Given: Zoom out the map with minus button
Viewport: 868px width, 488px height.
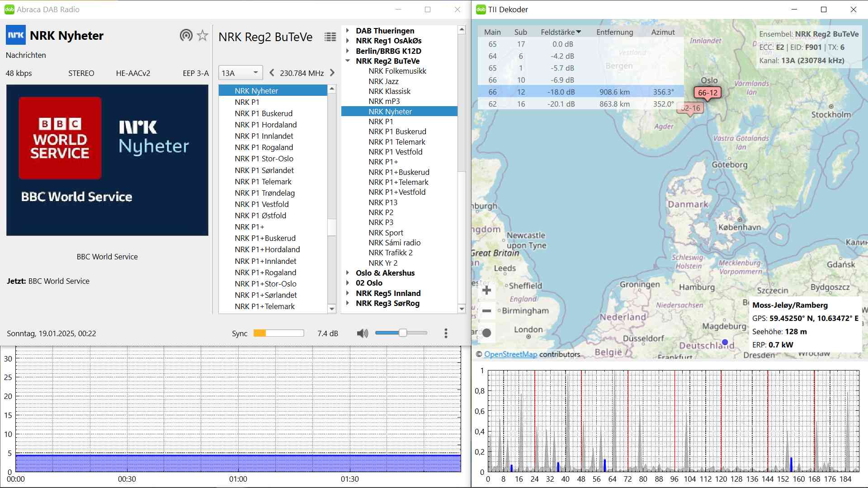Looking at the screenshot, I should coord(487,311).
